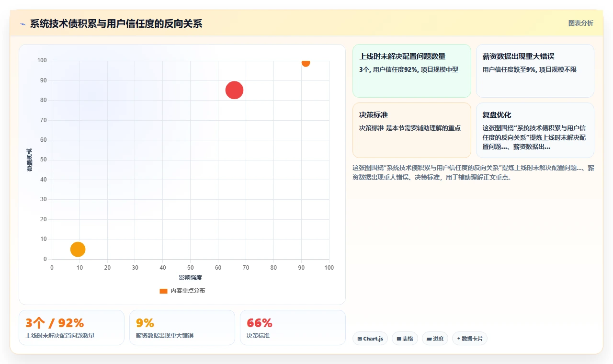Open the 上线时未解决配置问题数量 green card
The height and width of the screenshot is (364, 613).
point(412,71)
